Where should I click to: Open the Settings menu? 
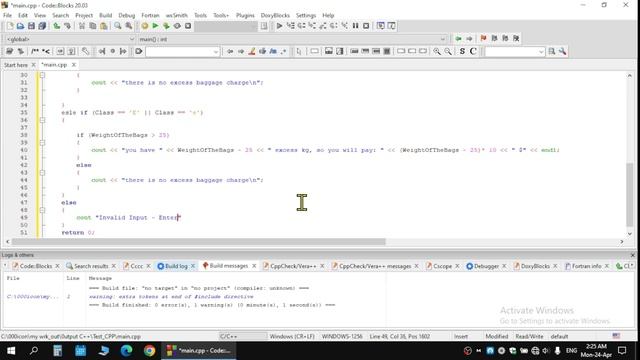point(306,15)
